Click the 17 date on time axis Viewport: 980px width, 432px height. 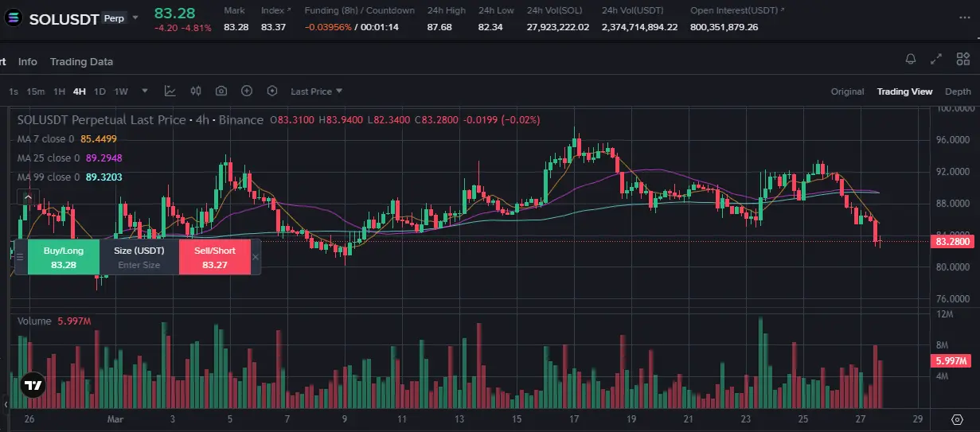tap(574, 418)
